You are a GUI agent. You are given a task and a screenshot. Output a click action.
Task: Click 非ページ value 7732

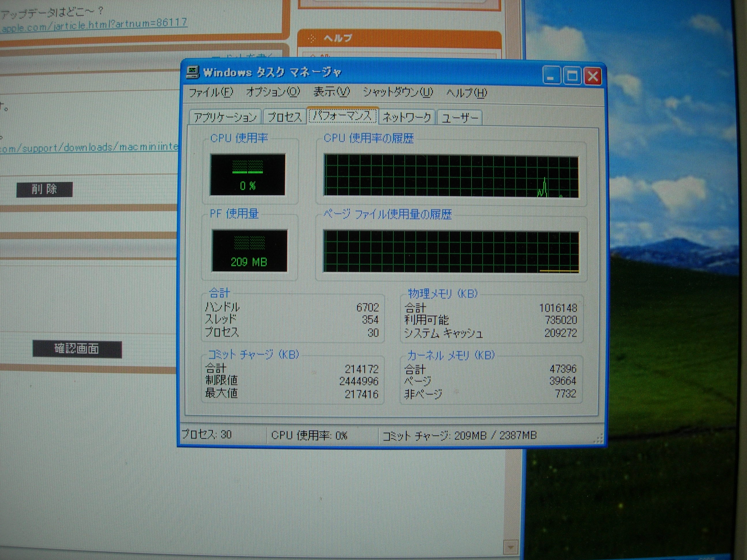coord(566,393)
